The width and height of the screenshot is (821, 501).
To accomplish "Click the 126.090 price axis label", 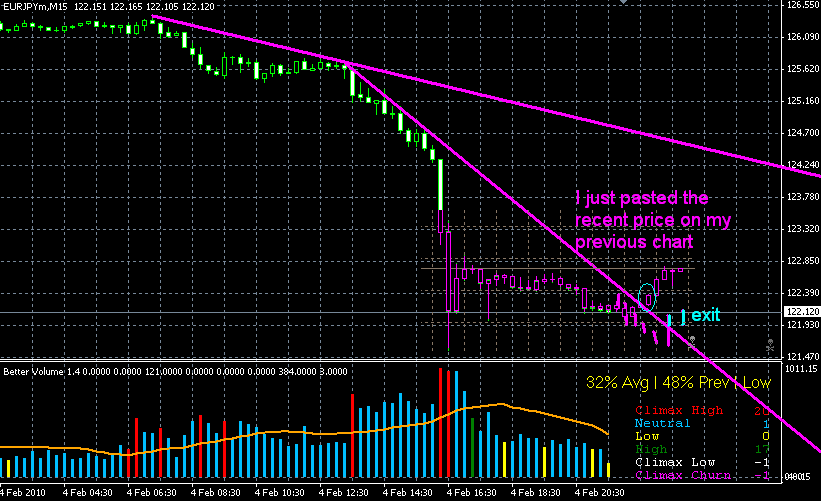I will coord(802,37).
